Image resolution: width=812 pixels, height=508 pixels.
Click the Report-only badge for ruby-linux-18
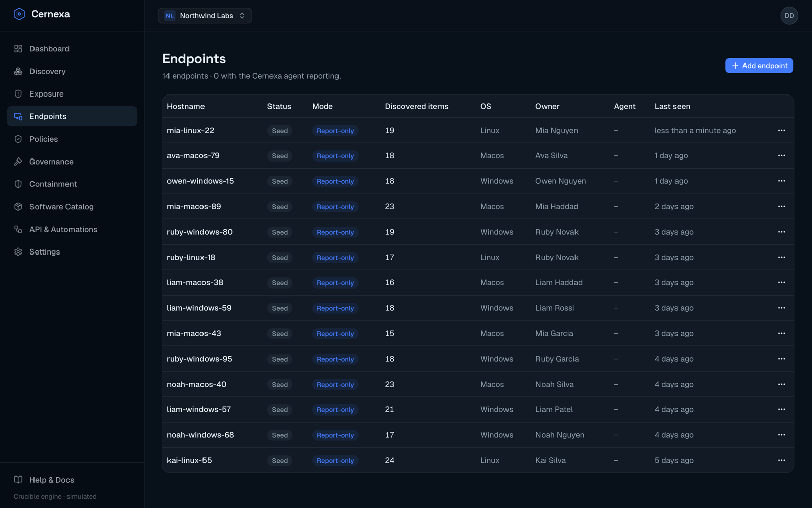pos(335,258)
